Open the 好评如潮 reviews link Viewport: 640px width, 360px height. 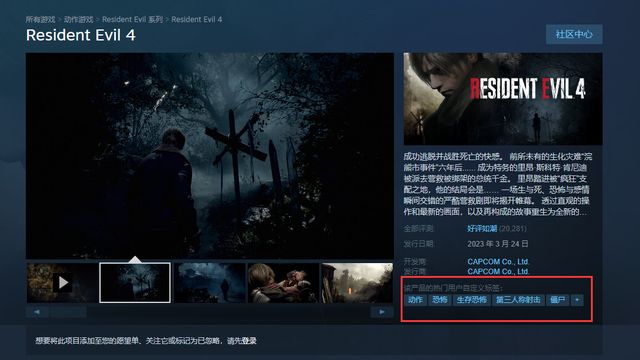(x=482, y=229)
